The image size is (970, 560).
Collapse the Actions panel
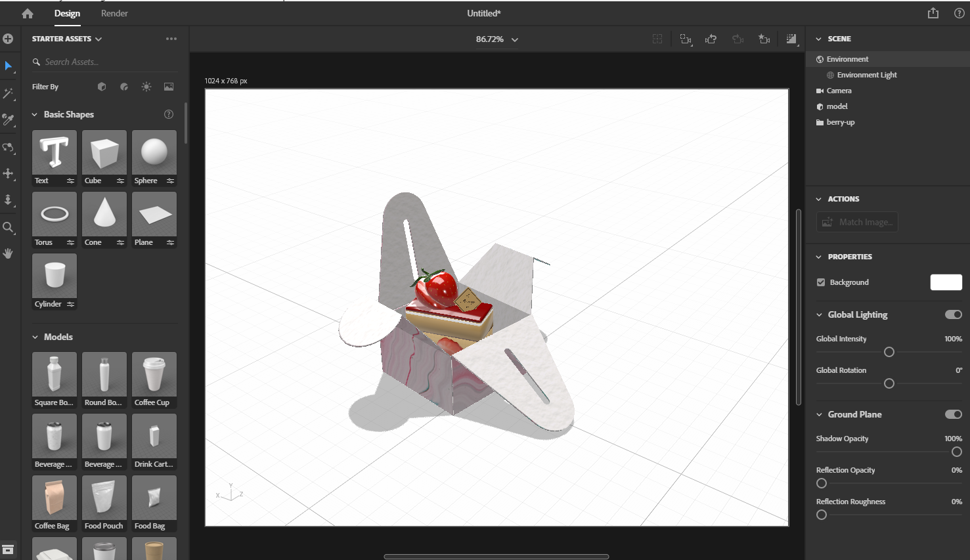(819, 199)
